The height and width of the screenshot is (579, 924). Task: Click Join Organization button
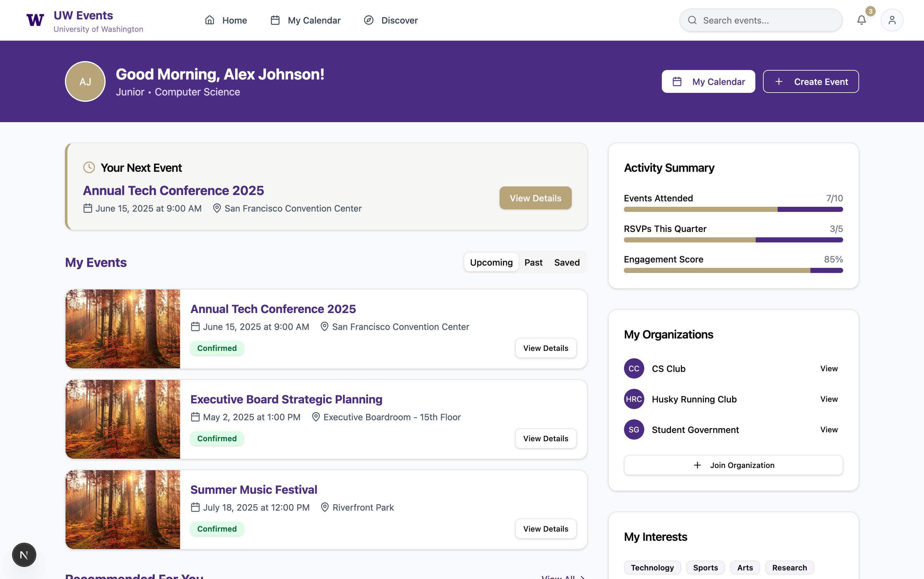click(733, 465)
